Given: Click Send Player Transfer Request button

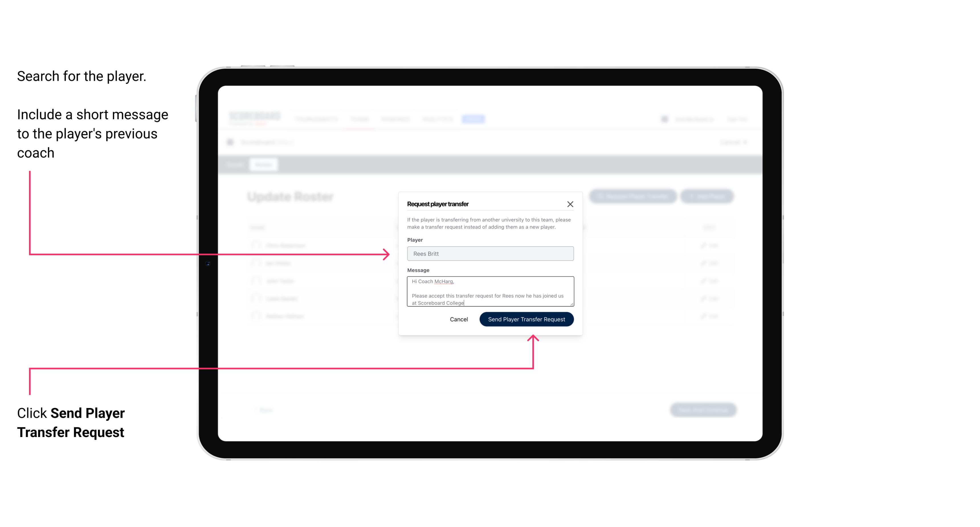Looking at the screenshot, I should 527,319.
